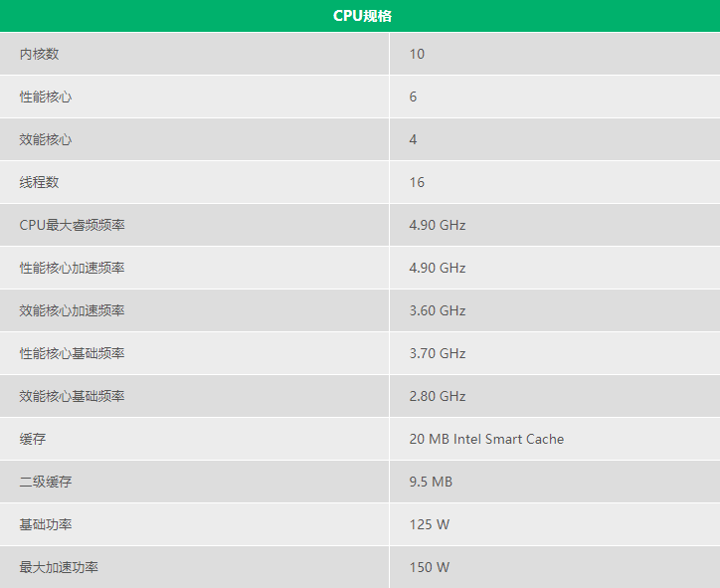Select the 内核数 label cell

pyautogui.click(x=40, y=54)
